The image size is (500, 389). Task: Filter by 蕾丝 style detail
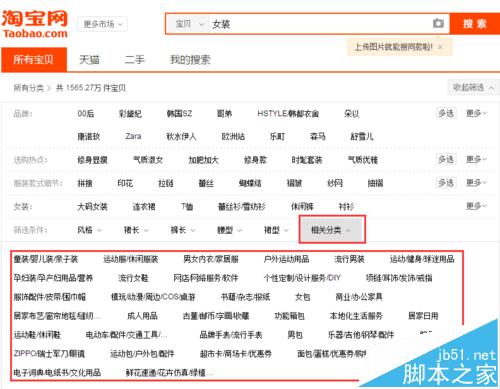pos(206,183)
